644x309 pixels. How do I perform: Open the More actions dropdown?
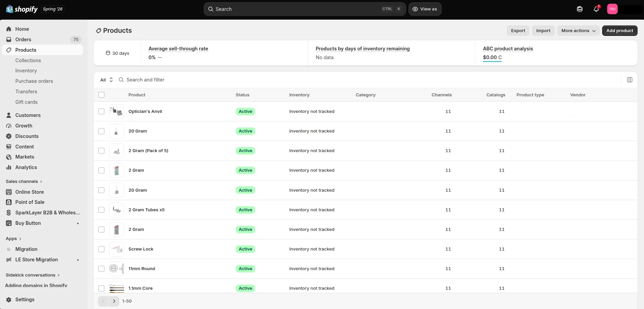click(x=578, y=30)
